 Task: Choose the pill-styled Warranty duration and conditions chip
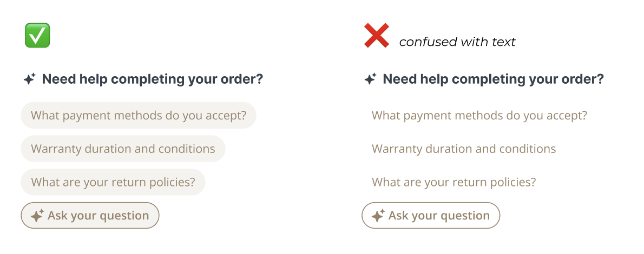pos(123,149)
